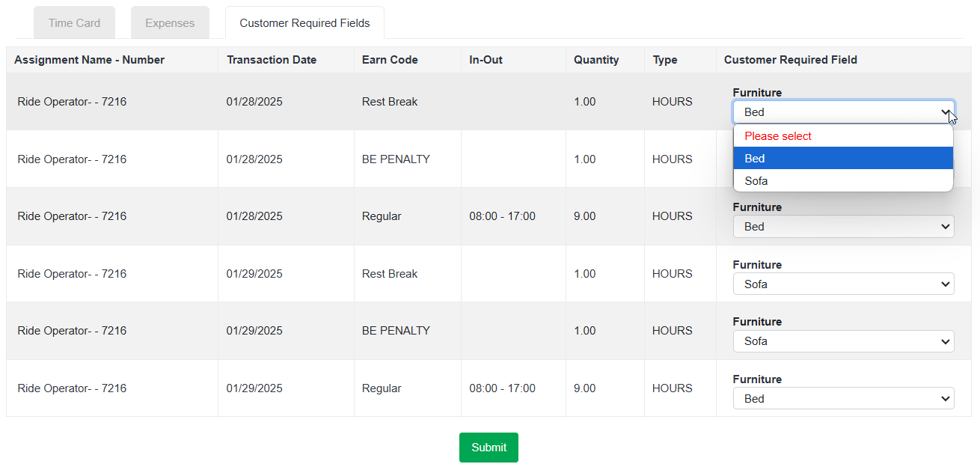Click the In-Out column header

[486, 60]
